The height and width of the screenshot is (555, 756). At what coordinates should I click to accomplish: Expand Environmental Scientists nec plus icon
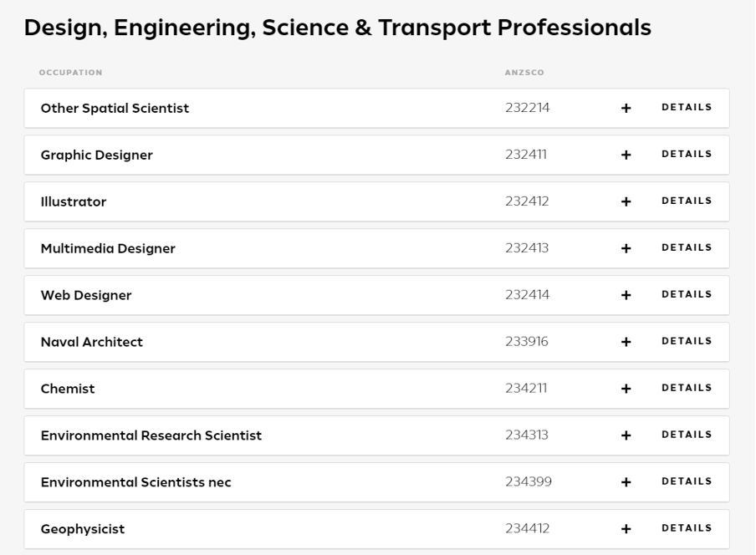pos(626,483)
